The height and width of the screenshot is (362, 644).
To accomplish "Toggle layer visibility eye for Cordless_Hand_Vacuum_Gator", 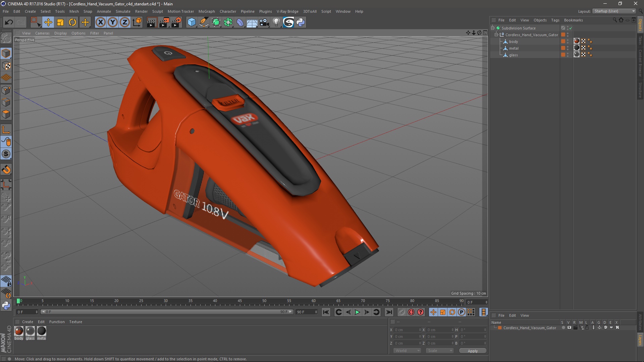I will (x=569, y=327).
